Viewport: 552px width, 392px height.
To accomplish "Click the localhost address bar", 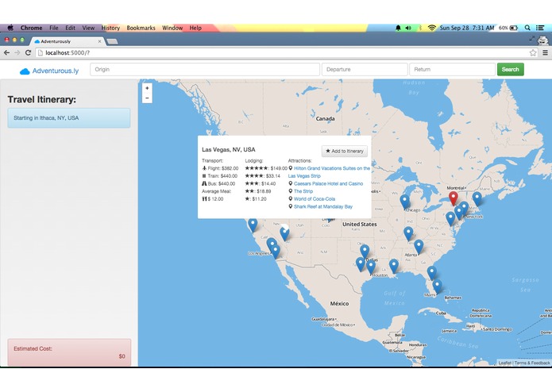I will coord(282,52).
